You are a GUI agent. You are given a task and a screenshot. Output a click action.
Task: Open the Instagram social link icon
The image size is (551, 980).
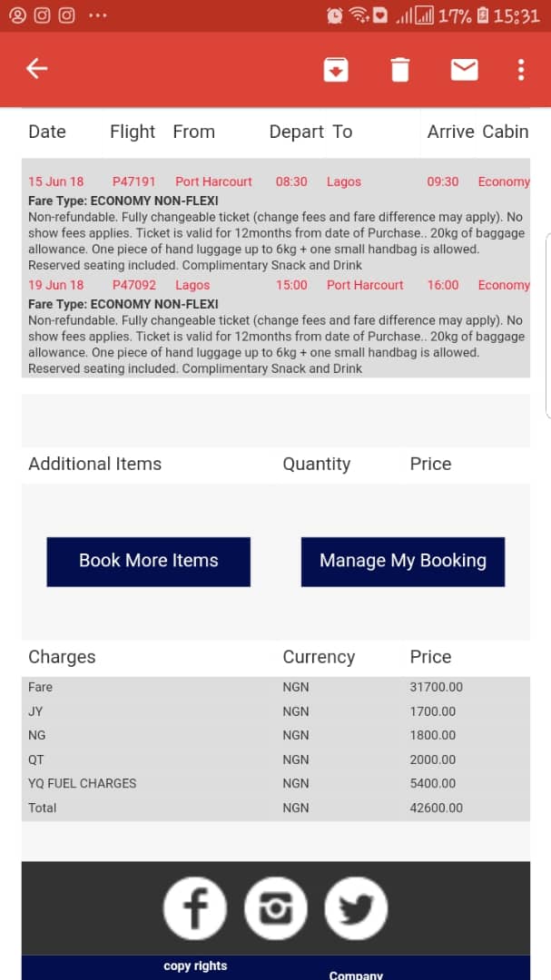pyautogui.click(x=276, y=908)
